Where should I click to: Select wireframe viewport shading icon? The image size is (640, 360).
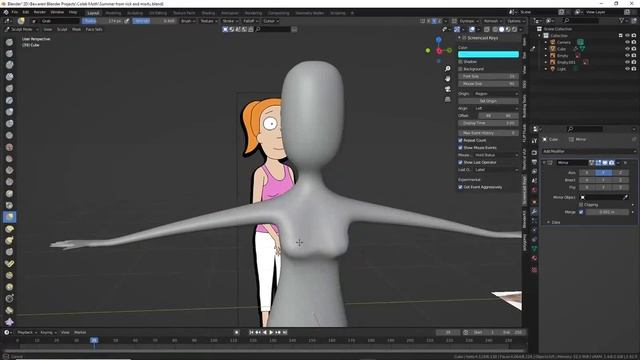pyautogui.click(x=495, y=29)
